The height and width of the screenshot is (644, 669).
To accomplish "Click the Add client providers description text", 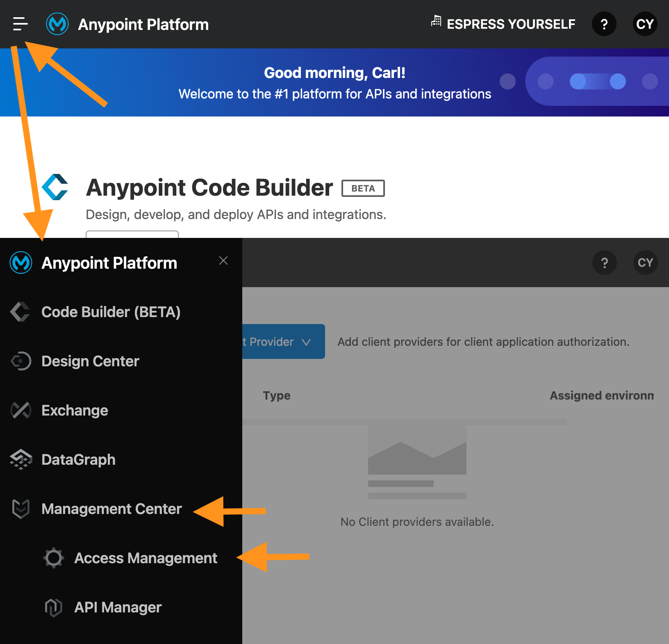I will click(x=483, y=342).
